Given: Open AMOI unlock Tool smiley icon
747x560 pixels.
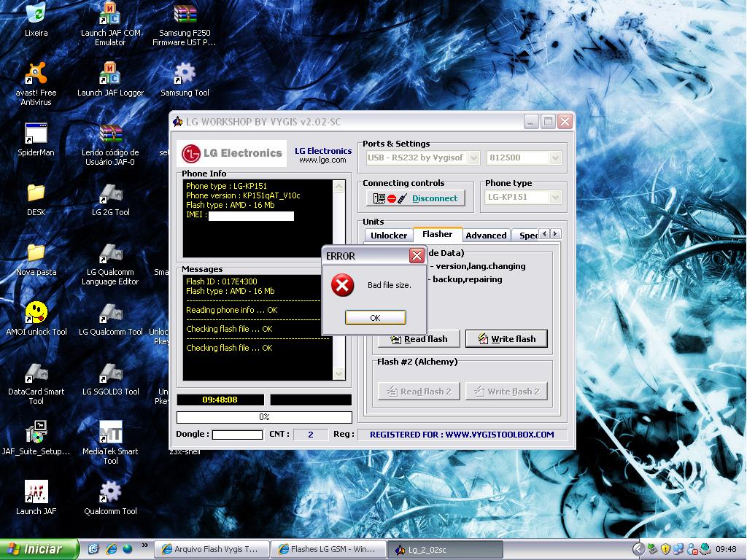Looking at the screenshot, I should coord(36,313).
